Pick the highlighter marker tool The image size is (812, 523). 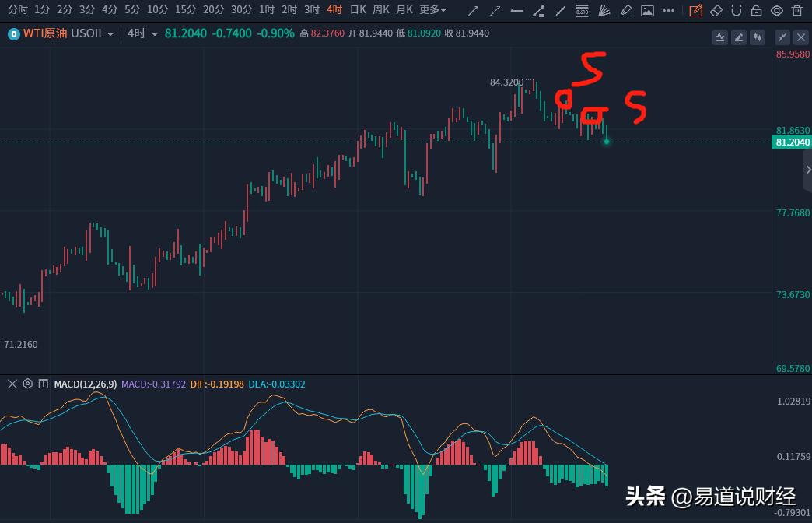coord(626,9)
